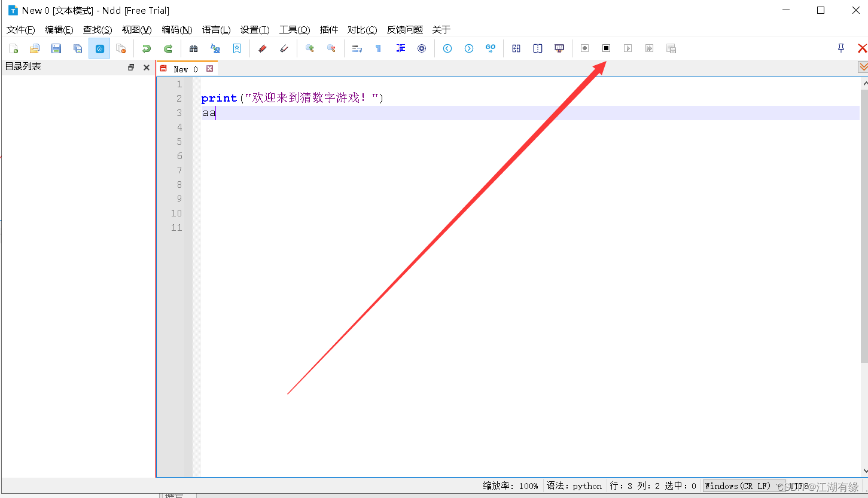Click the split view compare icon

[538, 48]
